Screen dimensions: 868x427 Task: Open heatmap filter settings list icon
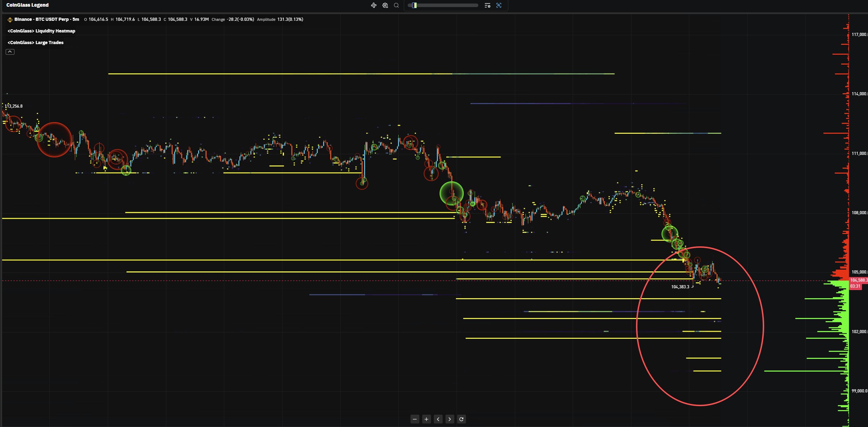click(487, 5)
